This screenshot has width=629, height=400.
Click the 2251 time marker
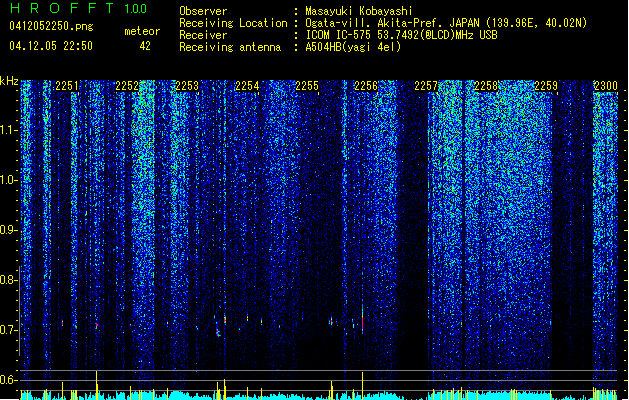click(67, 86)
